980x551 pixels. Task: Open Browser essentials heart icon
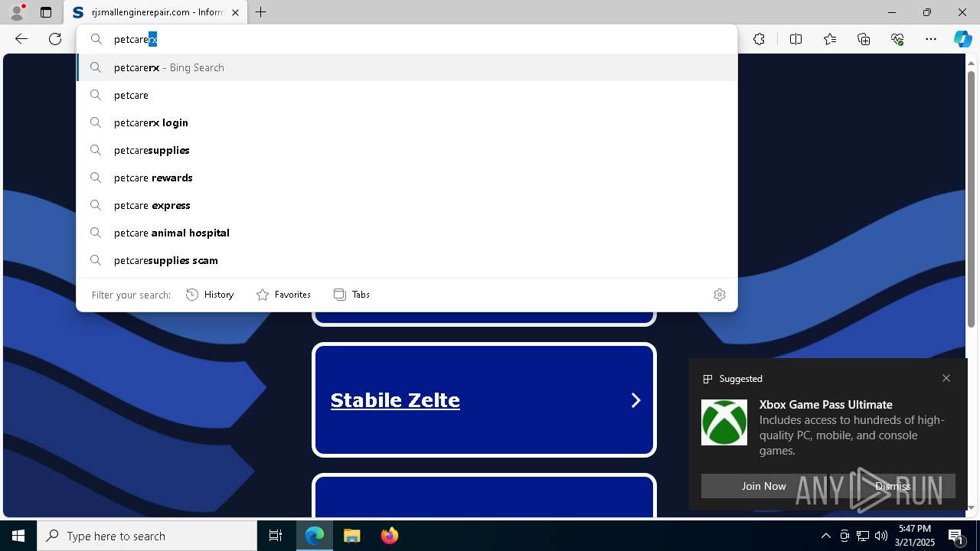[897, 39]
